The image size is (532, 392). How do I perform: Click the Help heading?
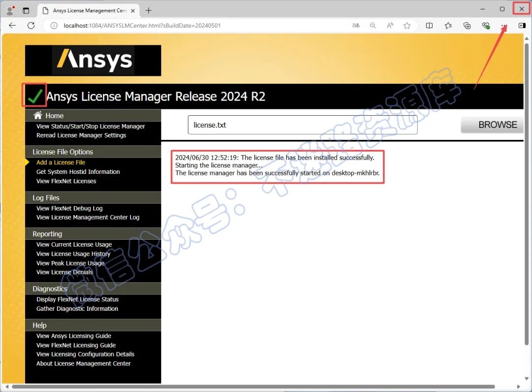[x=39, y=325]
